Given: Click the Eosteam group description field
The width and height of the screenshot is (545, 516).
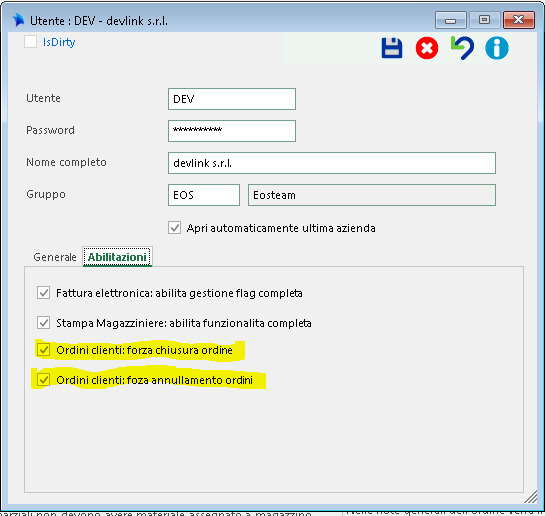Looking at the screenshot, I should pos(372,195).
